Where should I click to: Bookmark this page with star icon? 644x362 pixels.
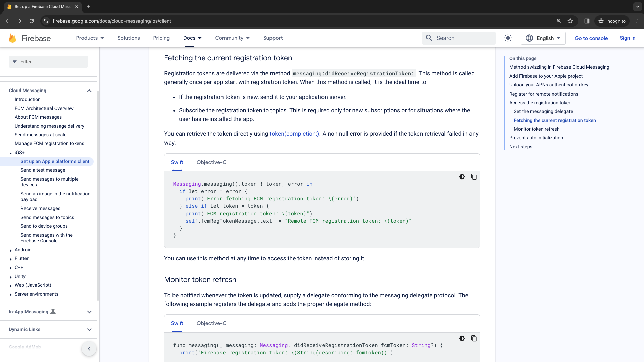570,21
